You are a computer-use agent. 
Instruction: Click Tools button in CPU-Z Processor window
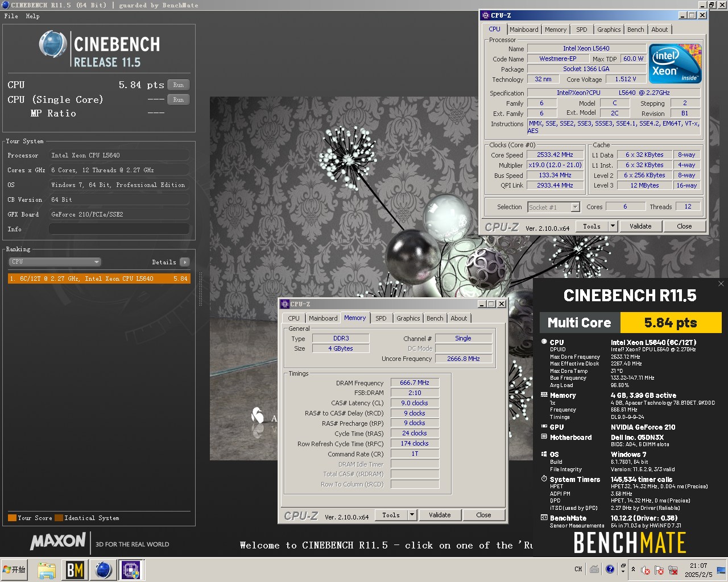(591, 226)
